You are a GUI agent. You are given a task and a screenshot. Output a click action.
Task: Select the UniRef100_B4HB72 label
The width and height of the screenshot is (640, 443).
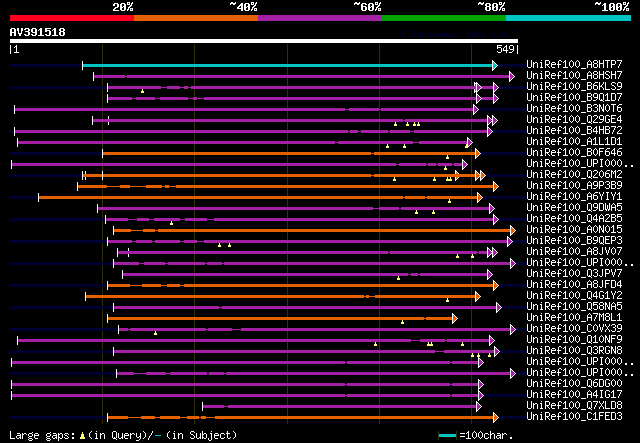coord(574,131)
